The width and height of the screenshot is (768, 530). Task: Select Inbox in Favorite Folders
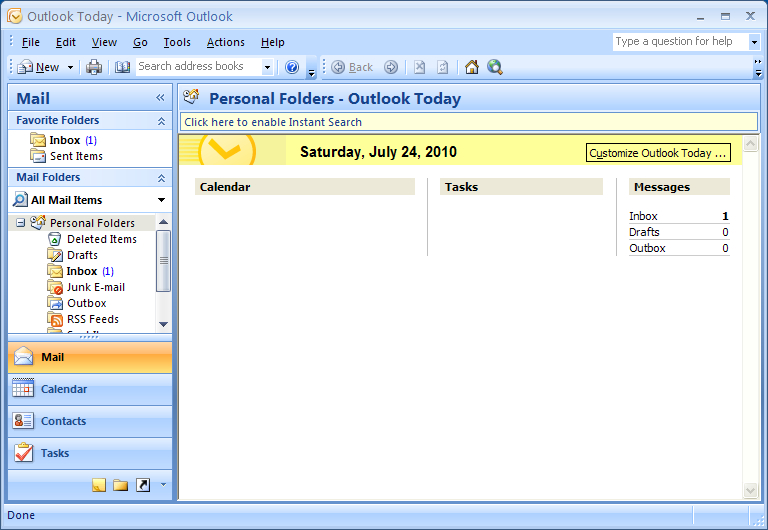pyautogui.click(x=64, y=140)
